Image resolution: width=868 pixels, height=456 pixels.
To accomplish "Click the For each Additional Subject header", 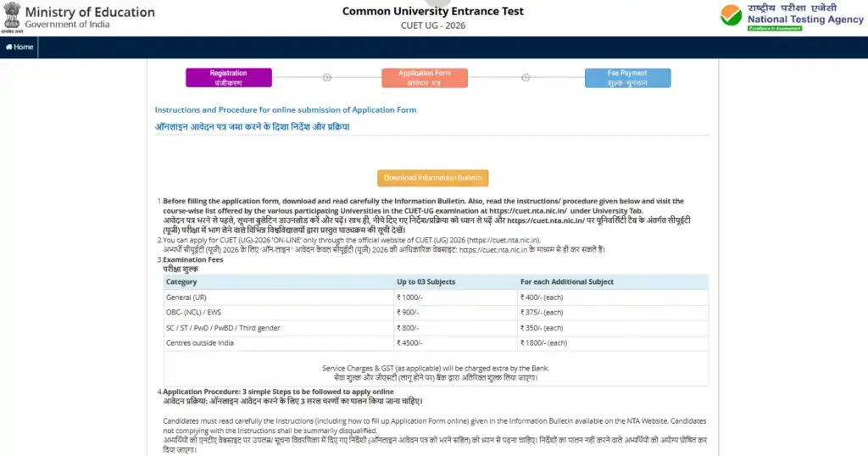I will 566,281.
